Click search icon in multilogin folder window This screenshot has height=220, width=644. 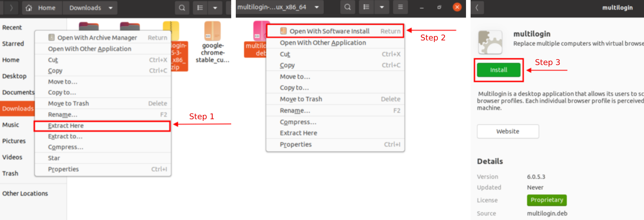(347, 7)
